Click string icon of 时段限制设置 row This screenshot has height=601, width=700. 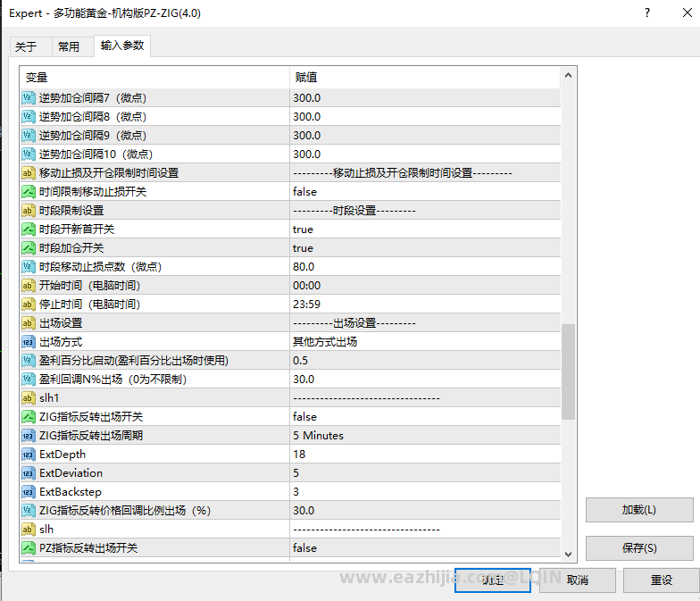pos(29,211)
